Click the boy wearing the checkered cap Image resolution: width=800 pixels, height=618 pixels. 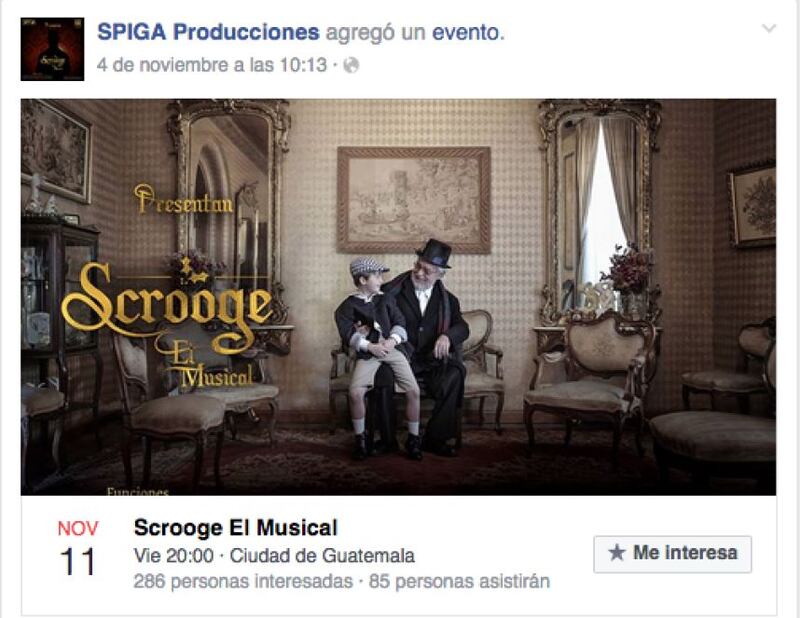pyautogui.click(x=378, y=357)
